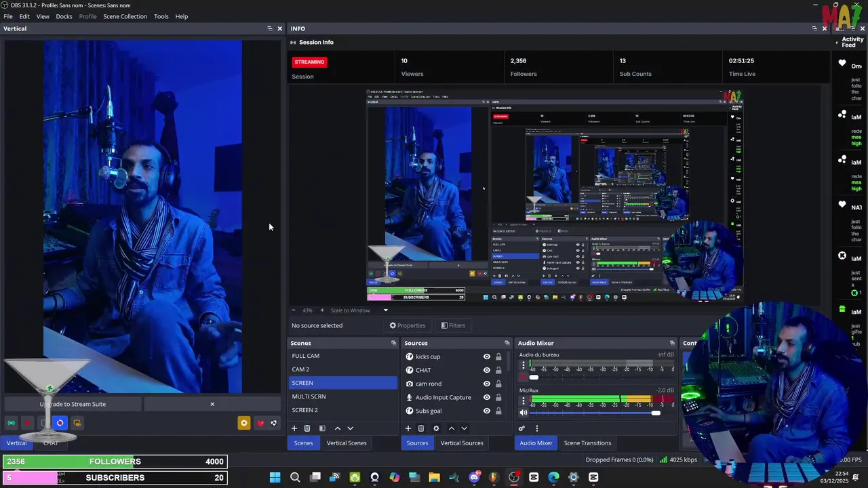Open the Docks menu
This screenshot has height=488, width=868.
point(64,16)
